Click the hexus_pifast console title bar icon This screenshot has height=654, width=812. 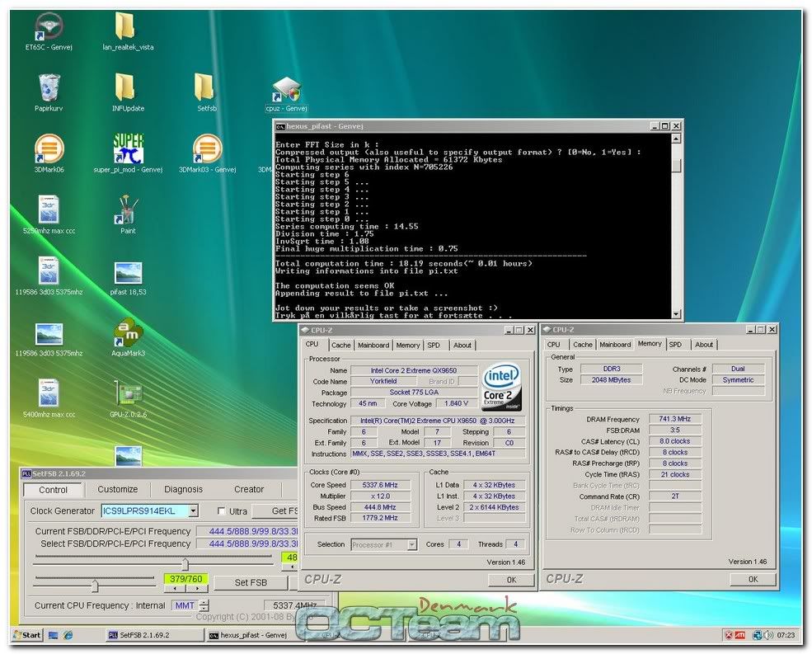[280, 126]
